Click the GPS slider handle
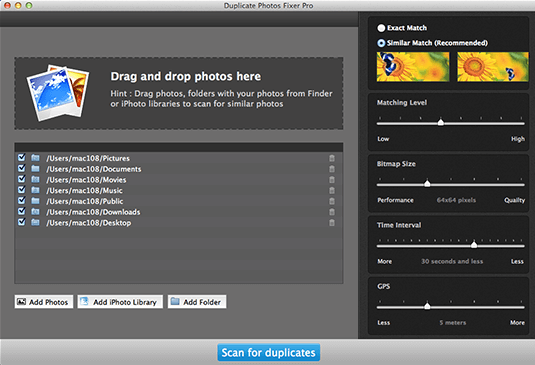 tap(427, 306)
